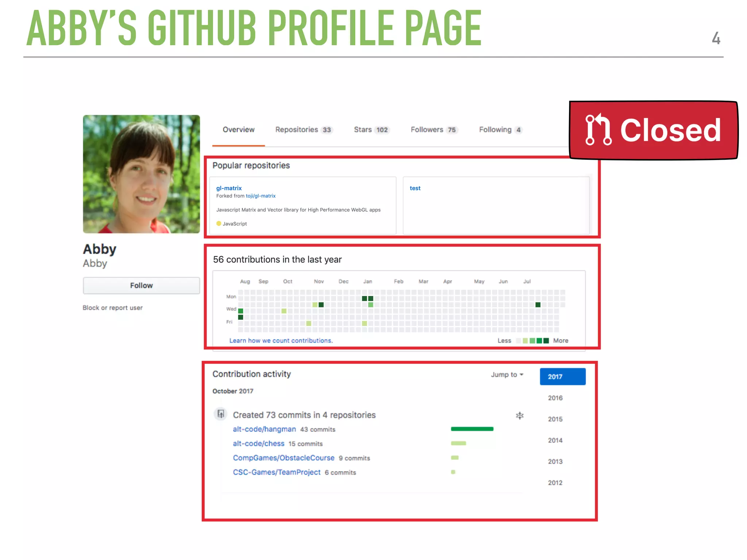This screenshot has height=560, width=747.
Task: Click the alt-code/chess light green commit bar
Action: click(x=458, y=443)
